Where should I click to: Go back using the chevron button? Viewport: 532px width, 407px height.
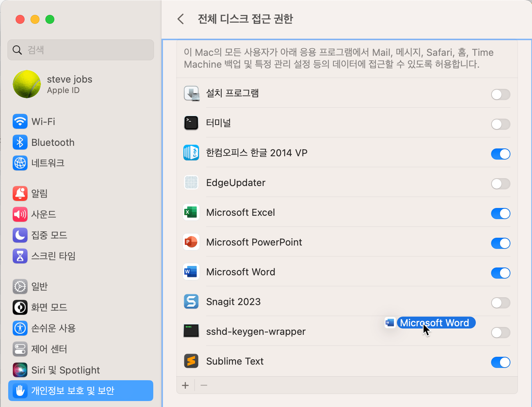[181, 19]
